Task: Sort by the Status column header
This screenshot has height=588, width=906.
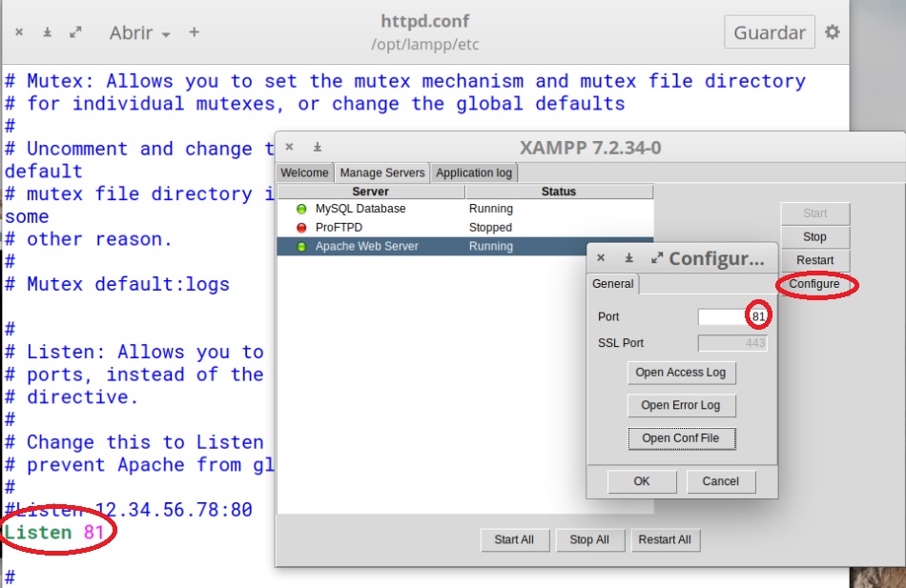Action: click(559, 192)
